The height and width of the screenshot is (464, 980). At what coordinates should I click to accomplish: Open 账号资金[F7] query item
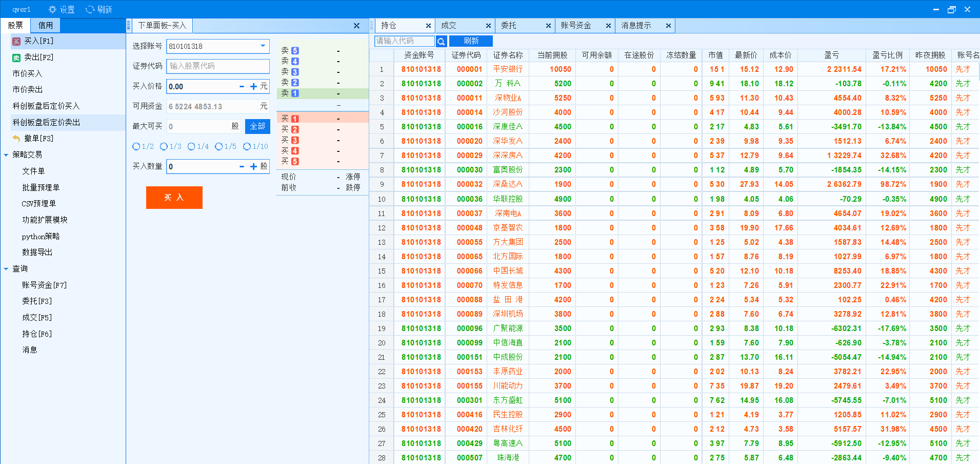coord(44,285)
